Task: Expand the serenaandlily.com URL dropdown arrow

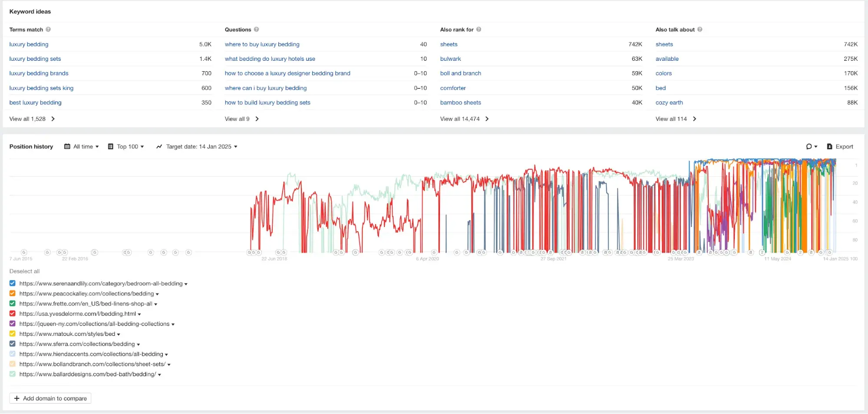Action: (186, 284)
